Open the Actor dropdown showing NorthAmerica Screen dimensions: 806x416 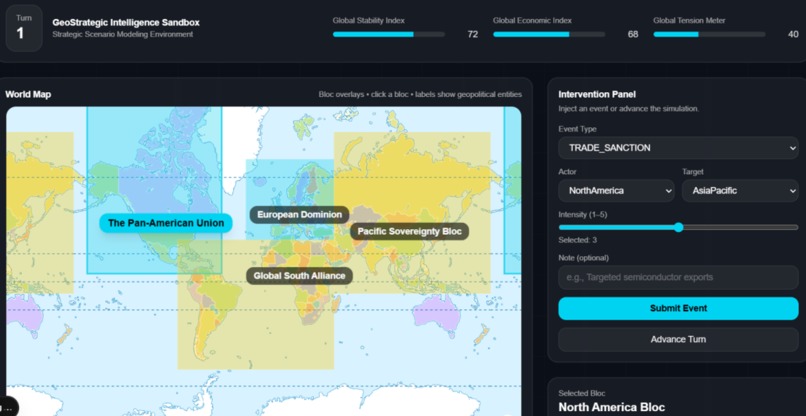(x=616, y=190)
